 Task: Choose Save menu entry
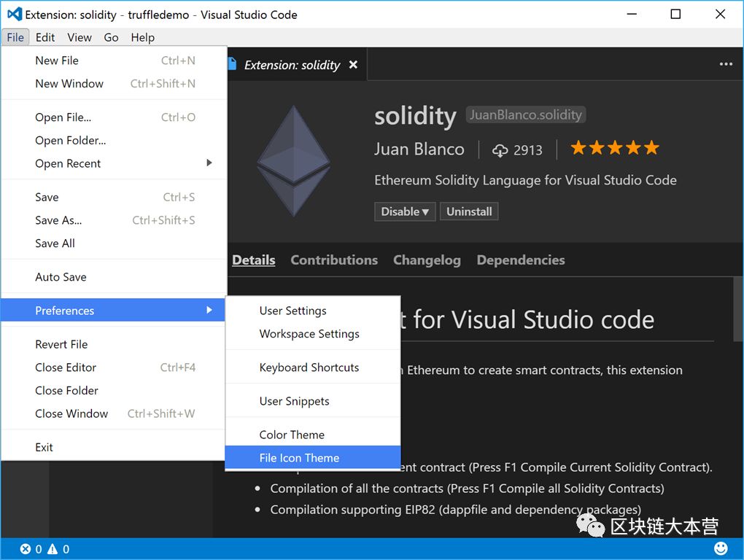point(114,198)
